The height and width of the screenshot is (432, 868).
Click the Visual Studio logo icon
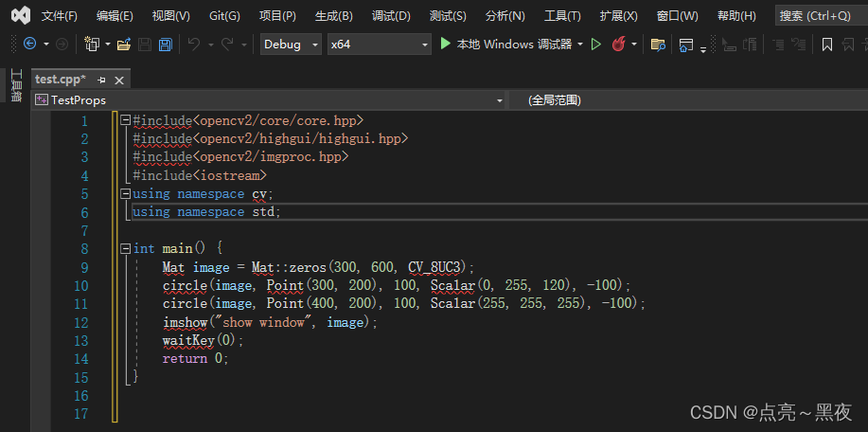[x=21, y=15]
